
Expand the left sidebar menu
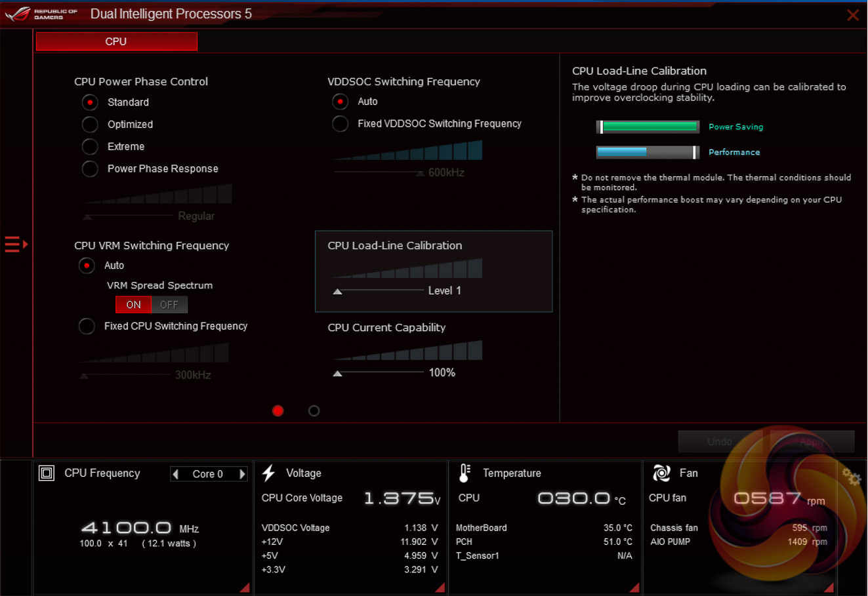click(16, 245)
